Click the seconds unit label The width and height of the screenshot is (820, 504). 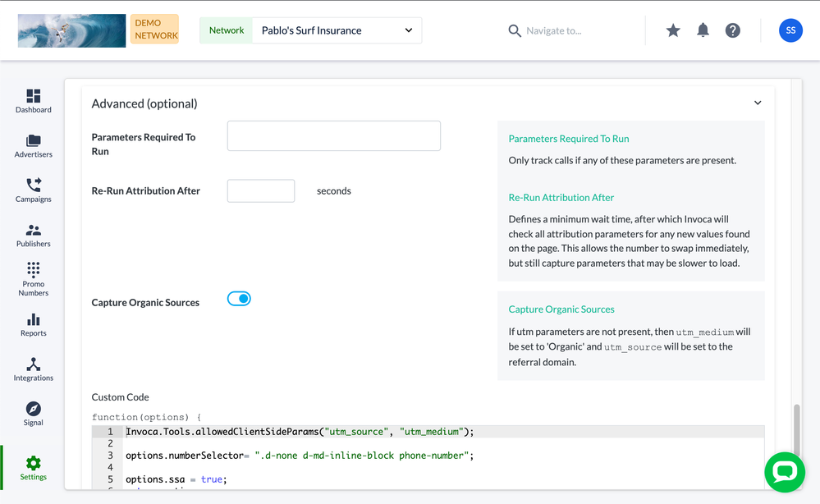333,190
